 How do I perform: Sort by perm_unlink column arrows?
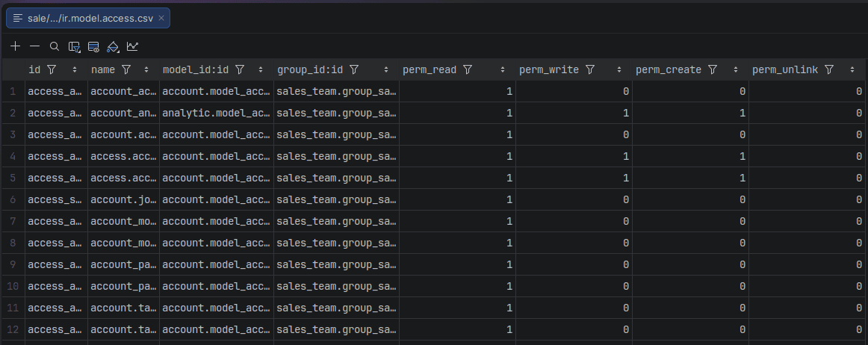tap(852, 69)
